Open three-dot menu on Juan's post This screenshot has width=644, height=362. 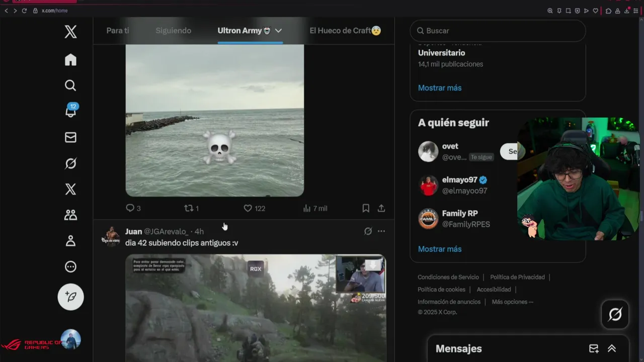click(x=381, y=231)
